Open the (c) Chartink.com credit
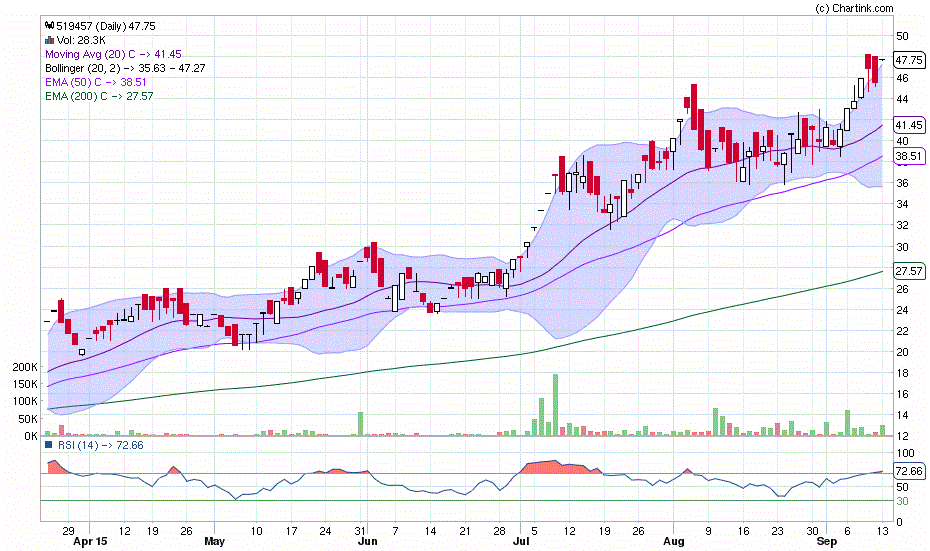 pos(854,8)
